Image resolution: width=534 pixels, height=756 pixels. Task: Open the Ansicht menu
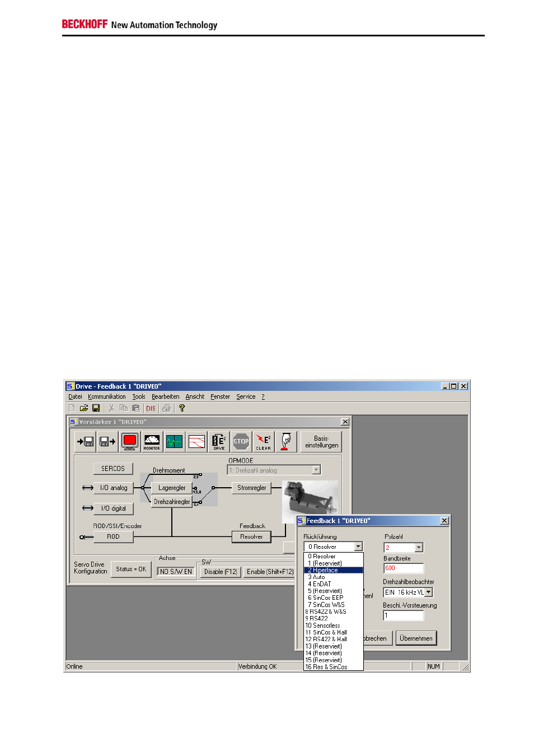coord(195,397)
